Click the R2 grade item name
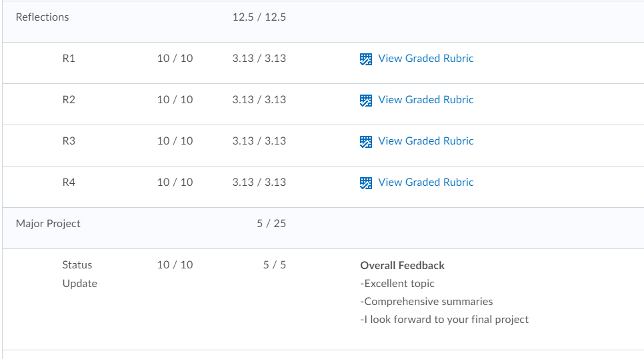Viewport: 644px width, 359px height. (69, 100)
